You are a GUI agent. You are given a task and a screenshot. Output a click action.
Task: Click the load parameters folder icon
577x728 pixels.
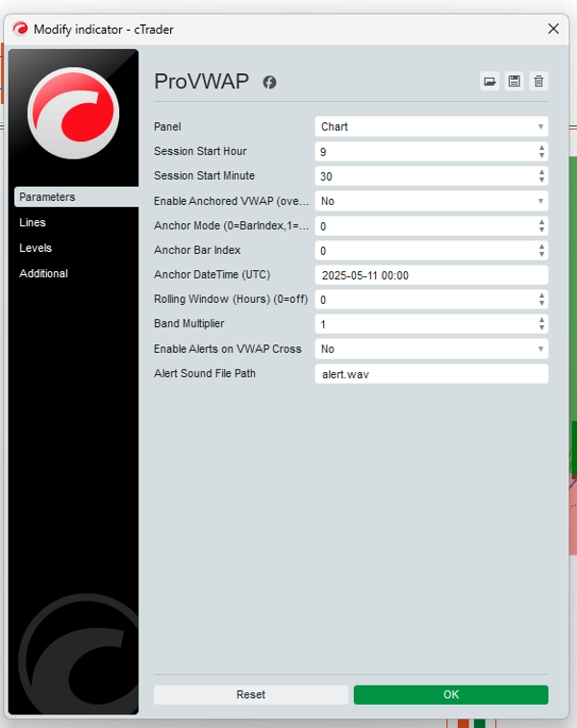click(x=490, y=82)
